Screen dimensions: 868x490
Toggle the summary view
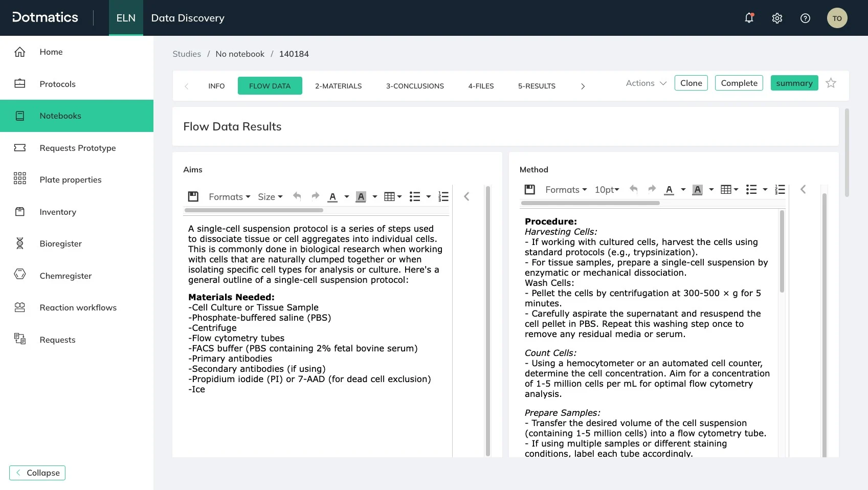[794, 82]
